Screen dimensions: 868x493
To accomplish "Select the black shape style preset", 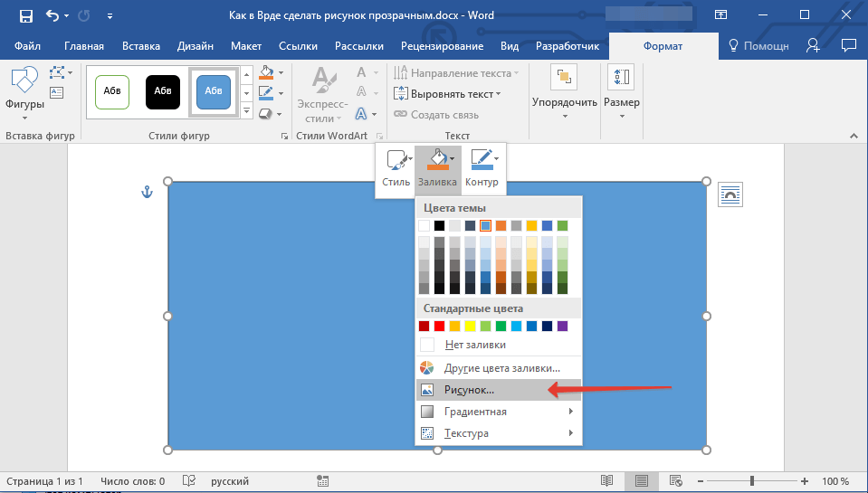I will click(163, 91).
